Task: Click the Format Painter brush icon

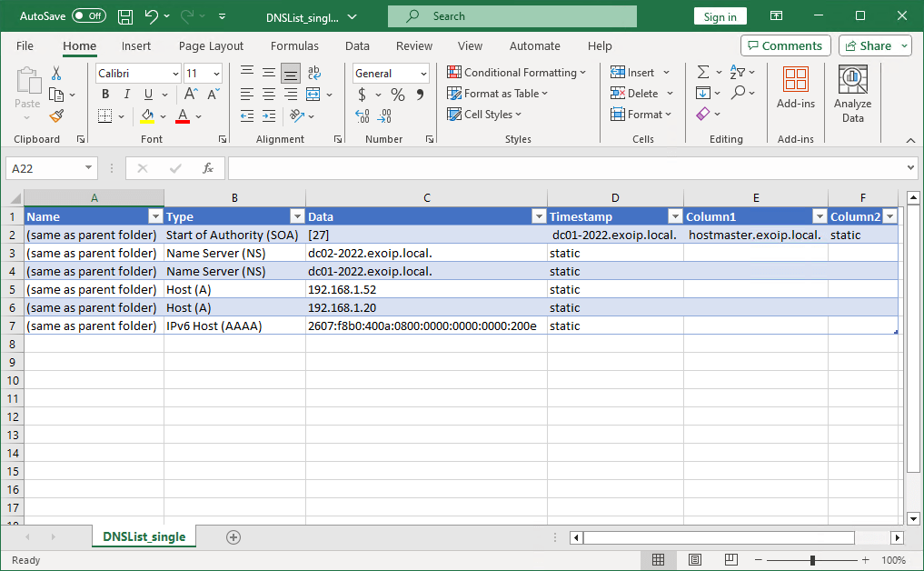Action: click(x=56, y=115)
